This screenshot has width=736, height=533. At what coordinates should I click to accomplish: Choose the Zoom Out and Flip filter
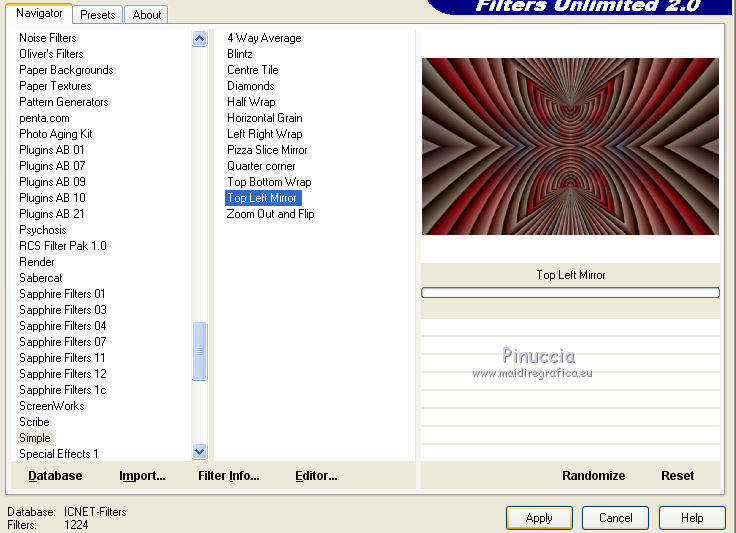pos(270,214)
